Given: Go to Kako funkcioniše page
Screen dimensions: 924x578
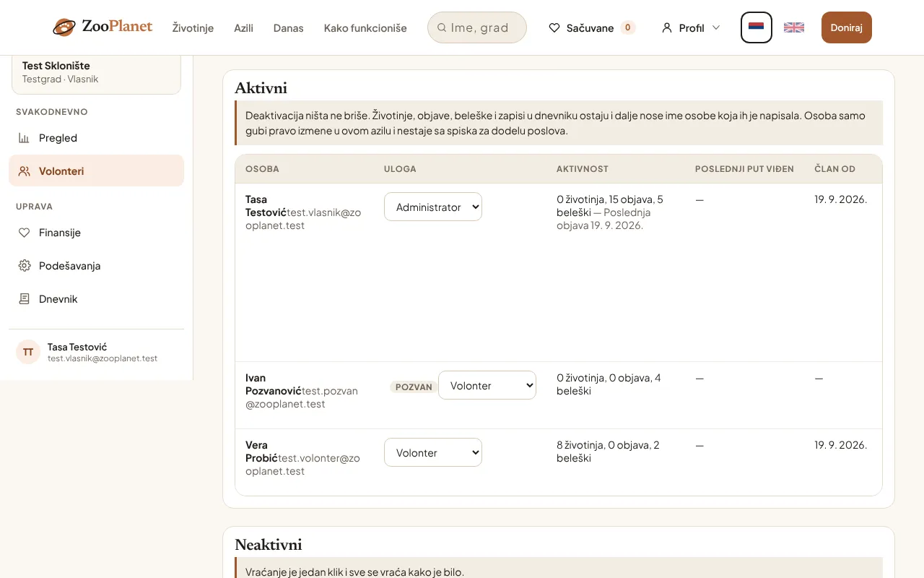Looking at the screenshot, I should pyautogui.click(x=365, y=28).
